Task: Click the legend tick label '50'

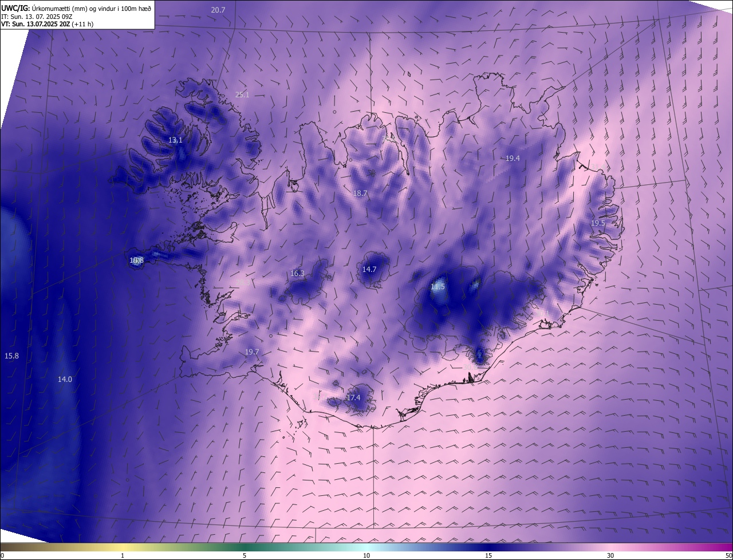Action: click(x=728, y=555)
